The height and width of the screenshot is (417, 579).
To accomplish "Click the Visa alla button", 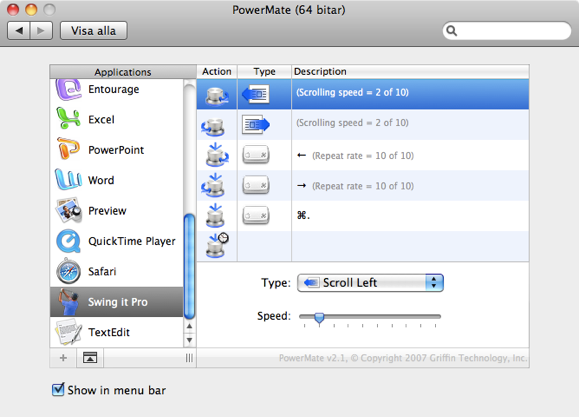I will (94, 31).
